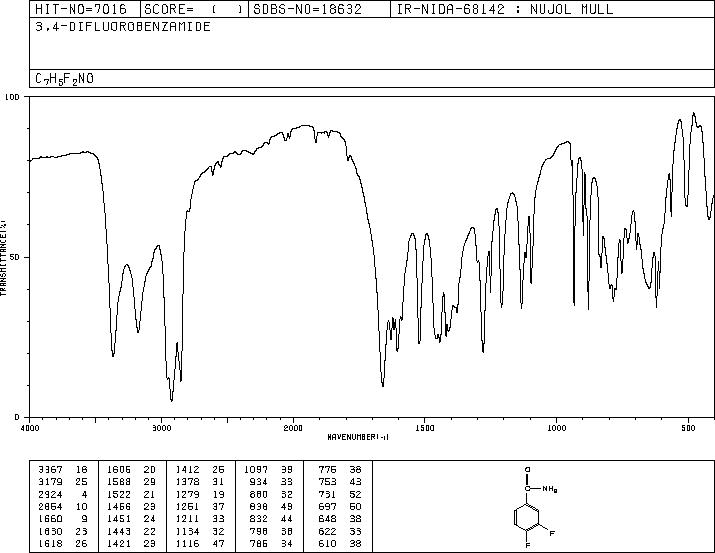Select the 1606 peak table entry
The image size is (715, 553).
(131, 469)
